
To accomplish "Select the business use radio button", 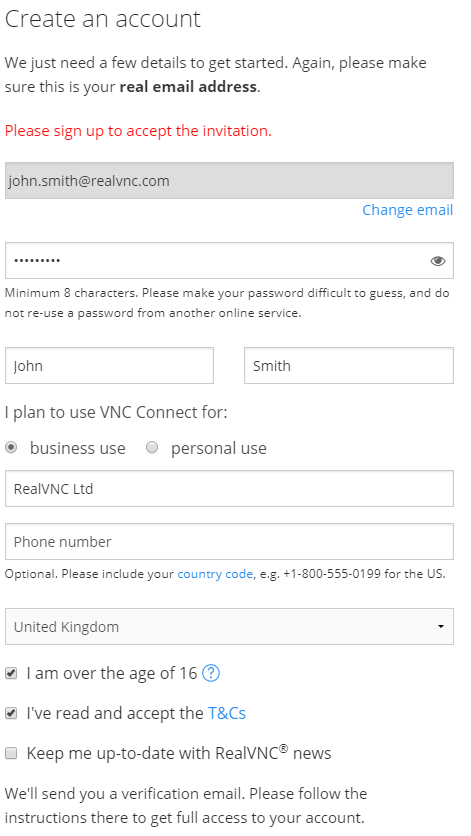I will [11, 448].
